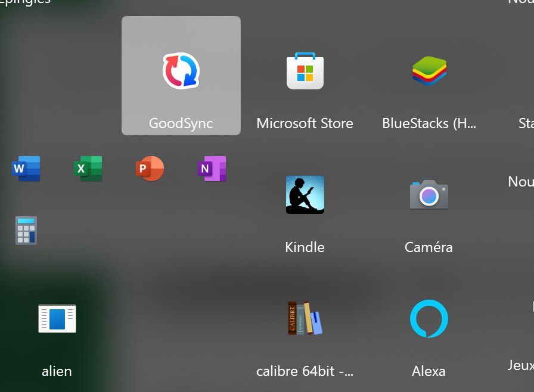Click the Caméra label text
534x392 pixels.
coord(429,247)
